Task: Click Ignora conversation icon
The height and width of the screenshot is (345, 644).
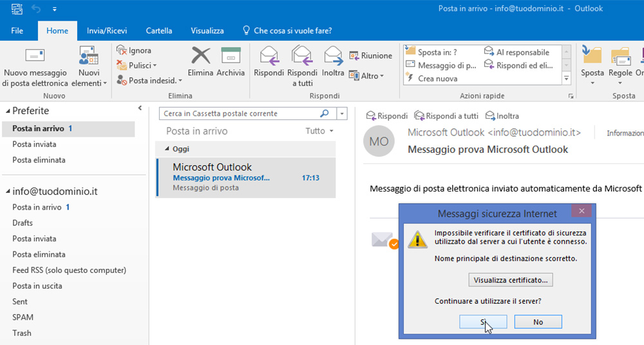Action: click(122, 50)
